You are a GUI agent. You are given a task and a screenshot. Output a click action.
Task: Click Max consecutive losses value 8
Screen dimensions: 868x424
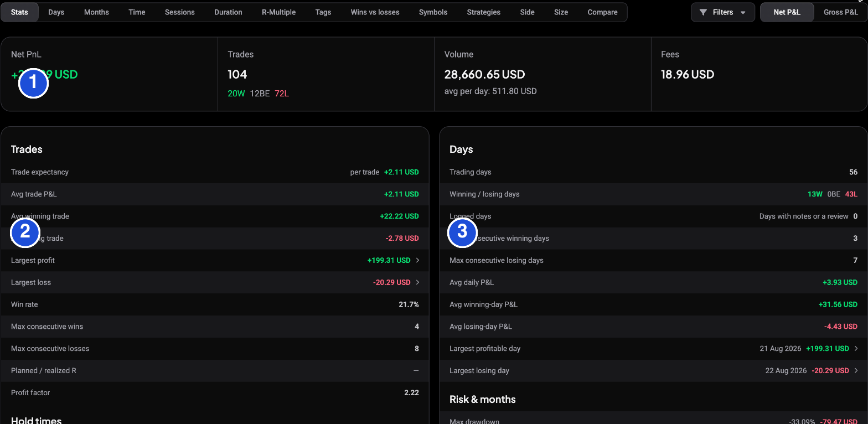(x=417, y=349)
